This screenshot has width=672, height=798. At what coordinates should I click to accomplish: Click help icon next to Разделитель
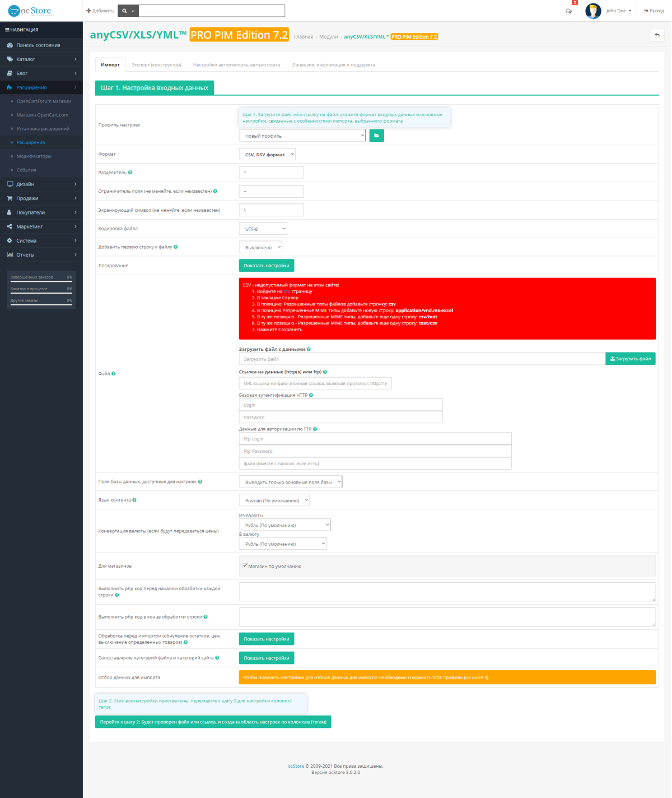(x=130, y=173)
